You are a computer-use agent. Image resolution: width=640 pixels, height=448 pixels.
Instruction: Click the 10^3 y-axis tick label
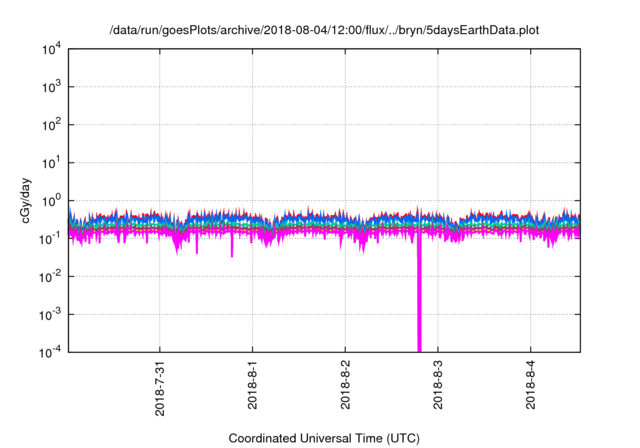[x=52, y=87]
